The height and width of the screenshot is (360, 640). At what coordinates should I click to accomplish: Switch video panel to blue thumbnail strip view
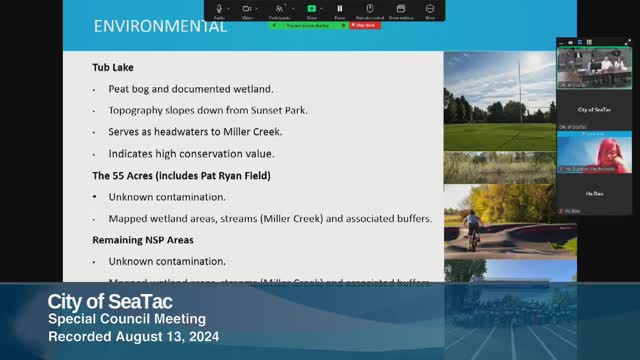coord(580,42)
